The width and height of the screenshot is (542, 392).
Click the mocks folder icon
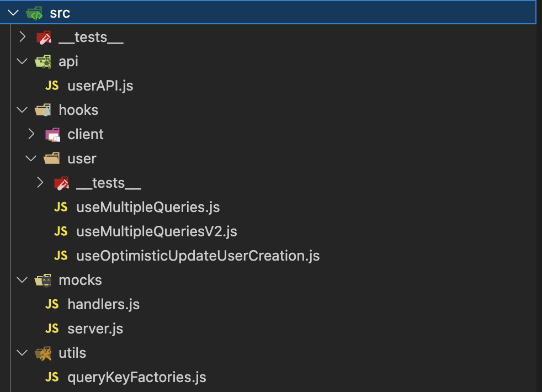pyautogui.click(x=42, y=280)
